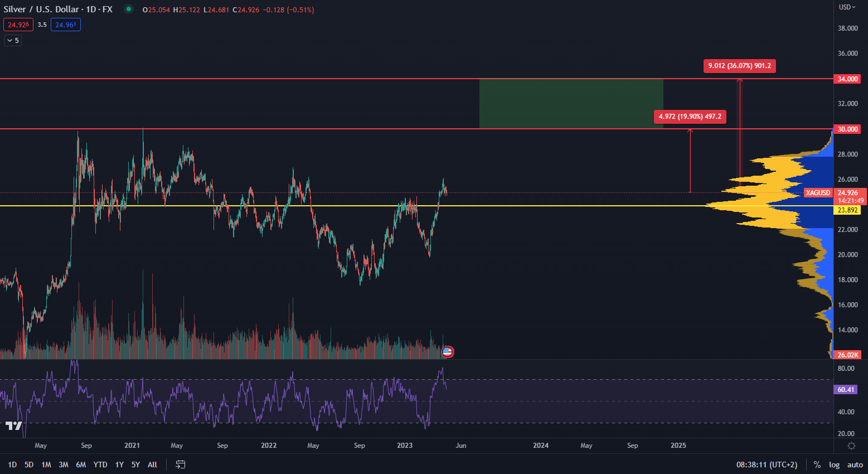Open chart settings gear icon
The image size is (868, 474).
851,446
